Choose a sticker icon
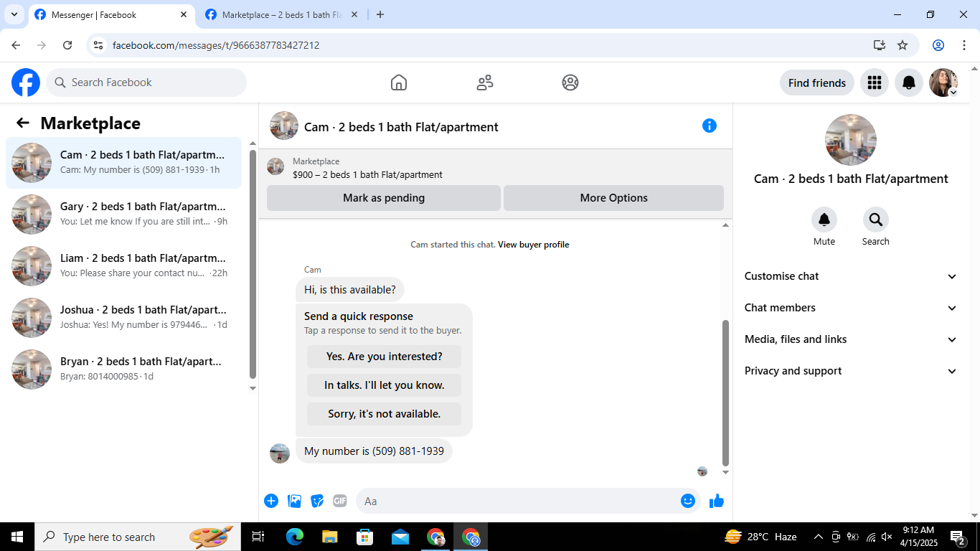Screen dimensions: 980x551 [317, 501]
